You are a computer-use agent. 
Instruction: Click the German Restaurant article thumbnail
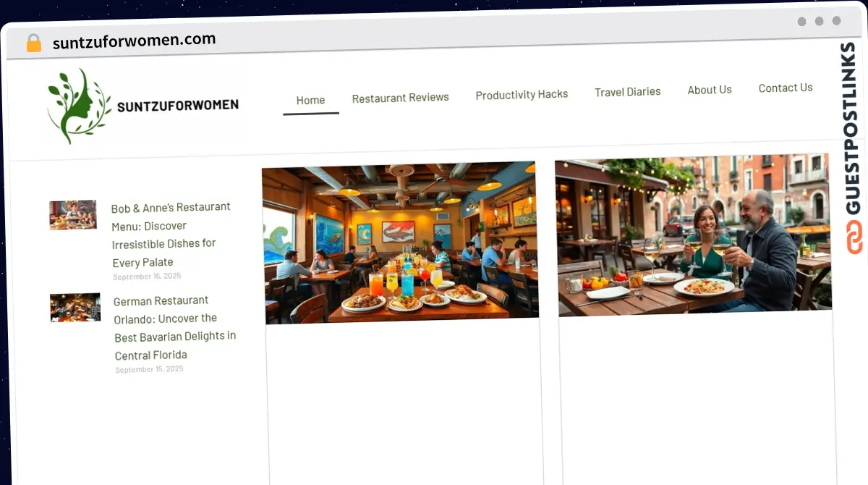pyautogui.click(x=75, y=307)
